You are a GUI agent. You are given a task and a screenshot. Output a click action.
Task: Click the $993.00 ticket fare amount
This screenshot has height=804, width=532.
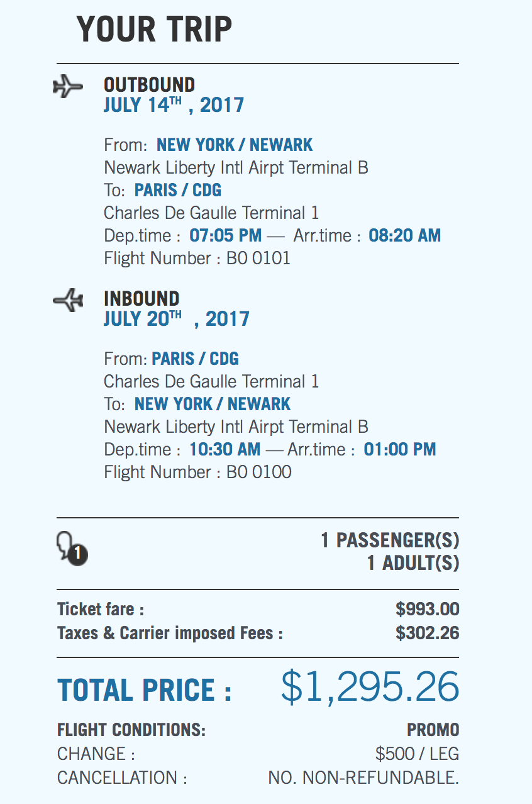(x=428, y=610)
